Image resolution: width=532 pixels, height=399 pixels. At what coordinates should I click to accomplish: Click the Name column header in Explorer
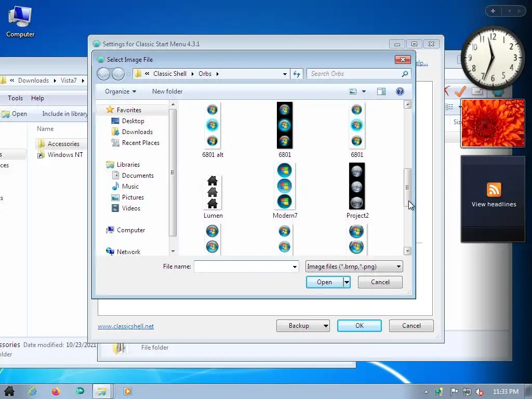point(45,129)
